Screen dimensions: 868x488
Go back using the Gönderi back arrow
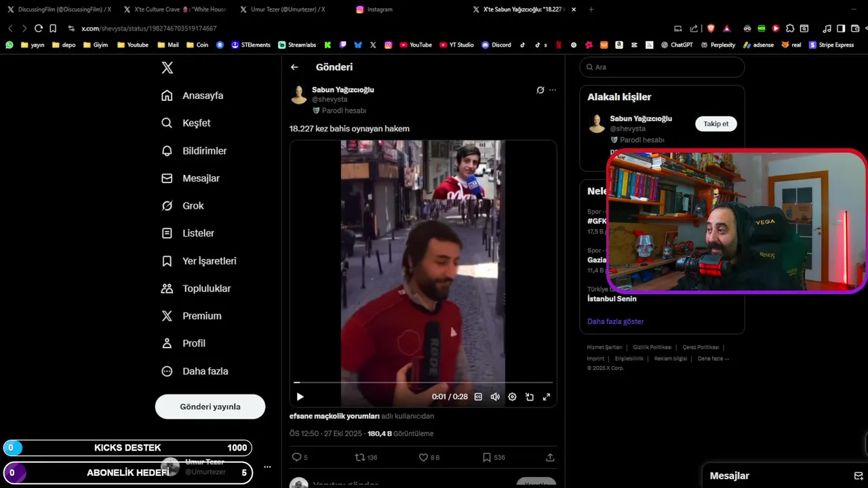click(x=294, y=67)
